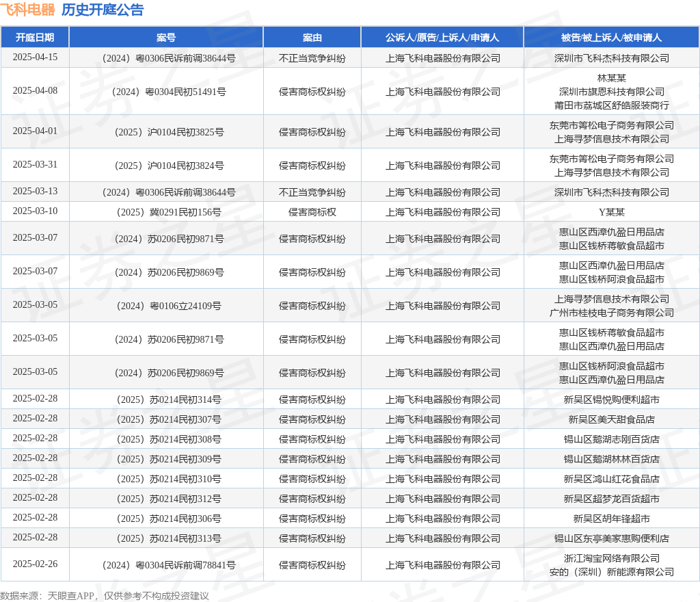Screen dimensions: 700x602
Task: Click defendant 新吴区超梦龙百货超市
Action: pos(611,499)
